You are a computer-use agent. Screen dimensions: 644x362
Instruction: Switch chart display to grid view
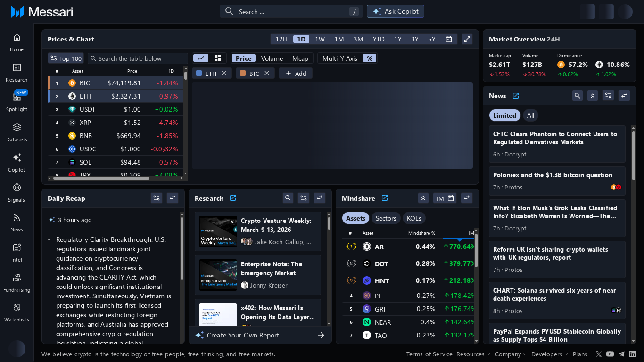point(217,58)
